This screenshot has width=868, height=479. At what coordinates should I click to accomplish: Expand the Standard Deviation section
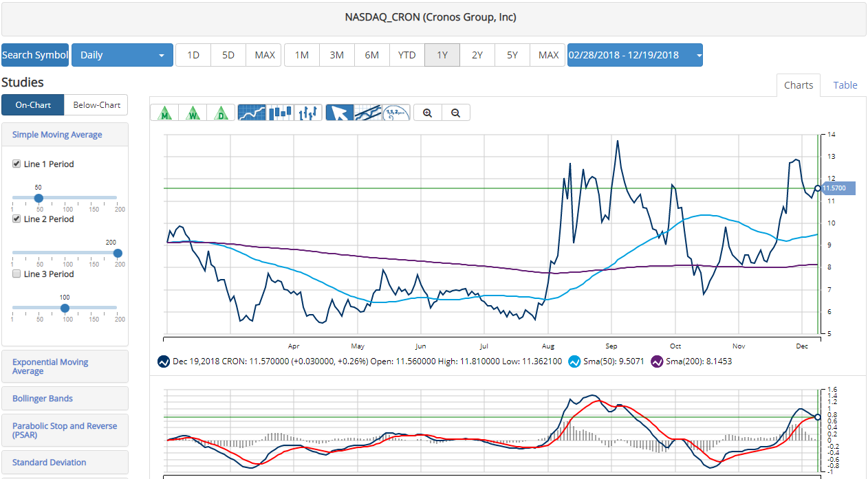pos(65,463)
